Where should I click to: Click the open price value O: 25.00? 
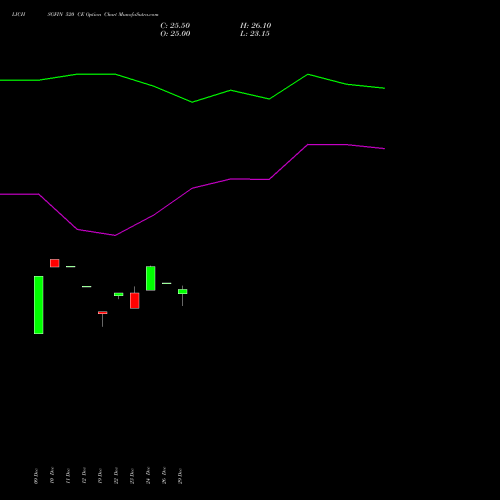(175, 34)
